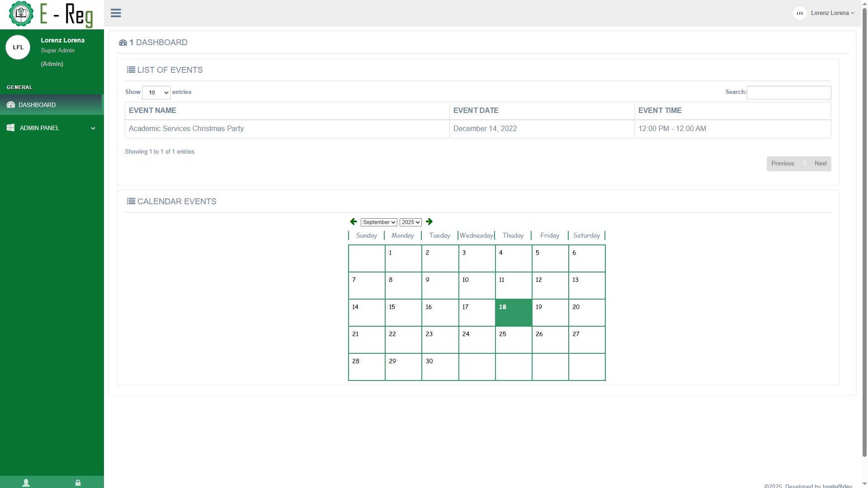Advance to next month with right arrow
Viewport: 868px width, 488px height.
[429, 221]
